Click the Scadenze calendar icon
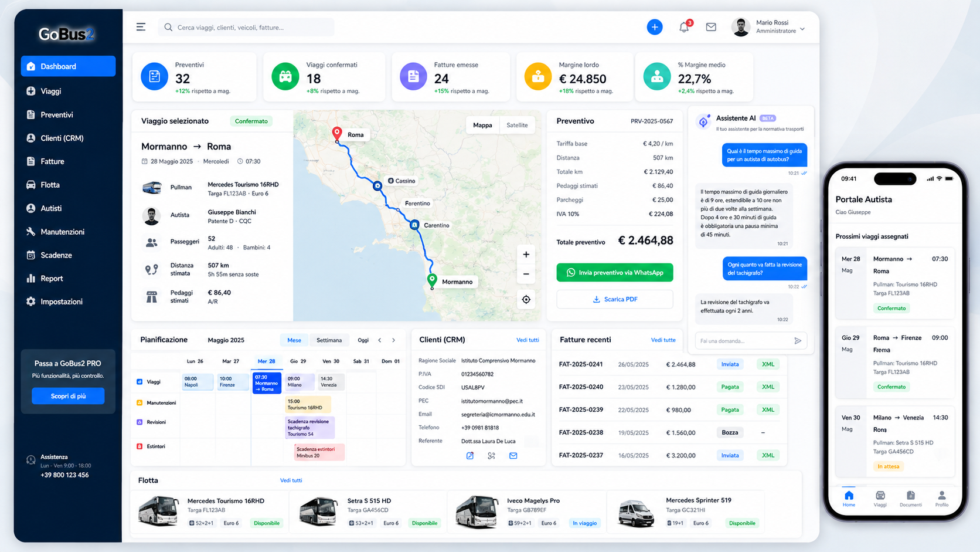Image resolution: width=980 pixels, height=552 pixels. 31,255
